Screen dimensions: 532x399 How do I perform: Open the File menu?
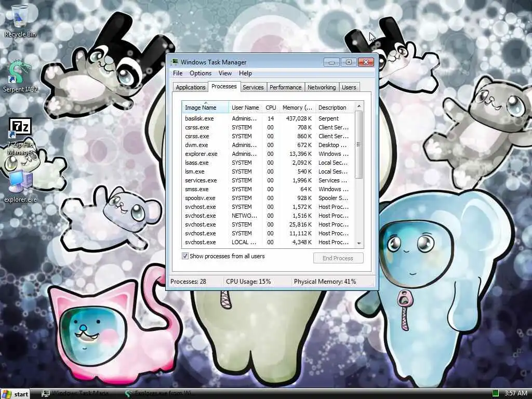coord(178,73)
